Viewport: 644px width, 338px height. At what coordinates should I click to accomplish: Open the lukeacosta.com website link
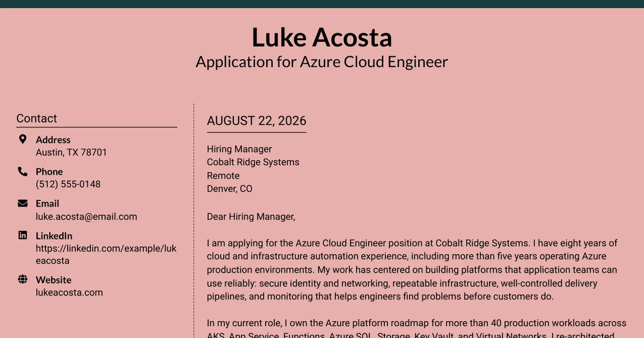click(x=69, y=292)
